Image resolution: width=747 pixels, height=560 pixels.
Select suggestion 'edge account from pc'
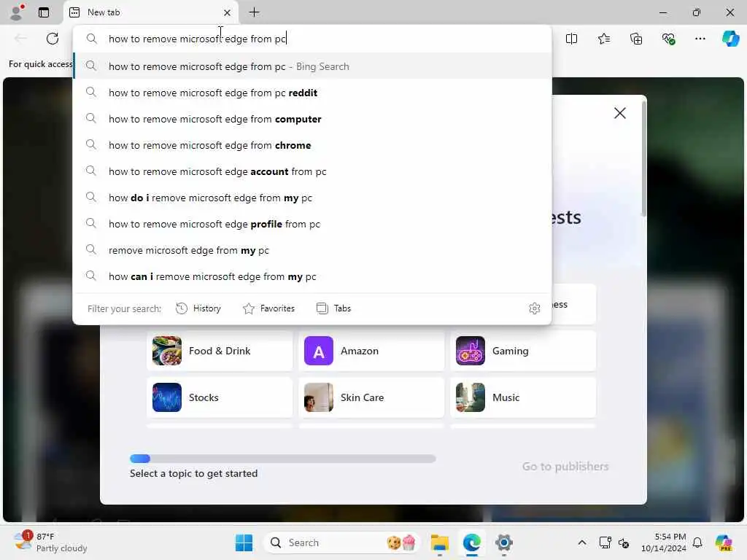(x=312, y=171)
